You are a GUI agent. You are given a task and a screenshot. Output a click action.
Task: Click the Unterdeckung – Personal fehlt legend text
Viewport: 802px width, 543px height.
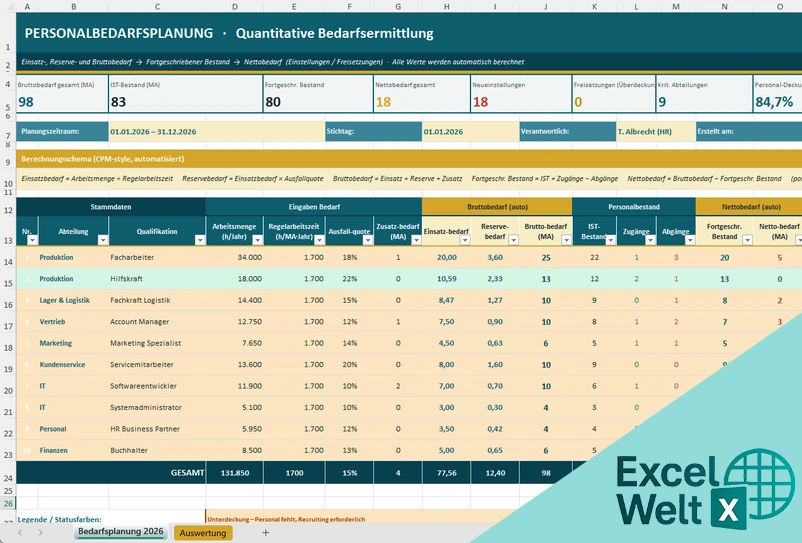click(286, 519)
